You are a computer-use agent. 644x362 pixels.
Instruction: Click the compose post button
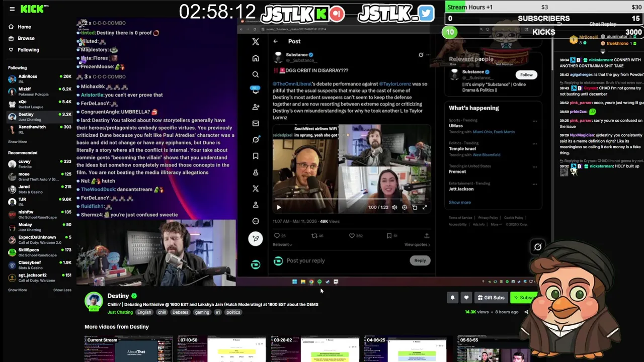pos(256,239)
